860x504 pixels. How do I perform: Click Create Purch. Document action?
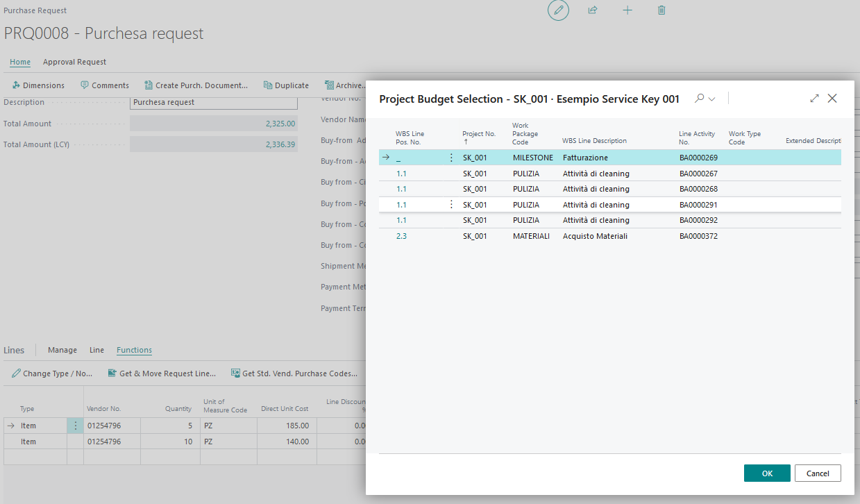(196, 85)
